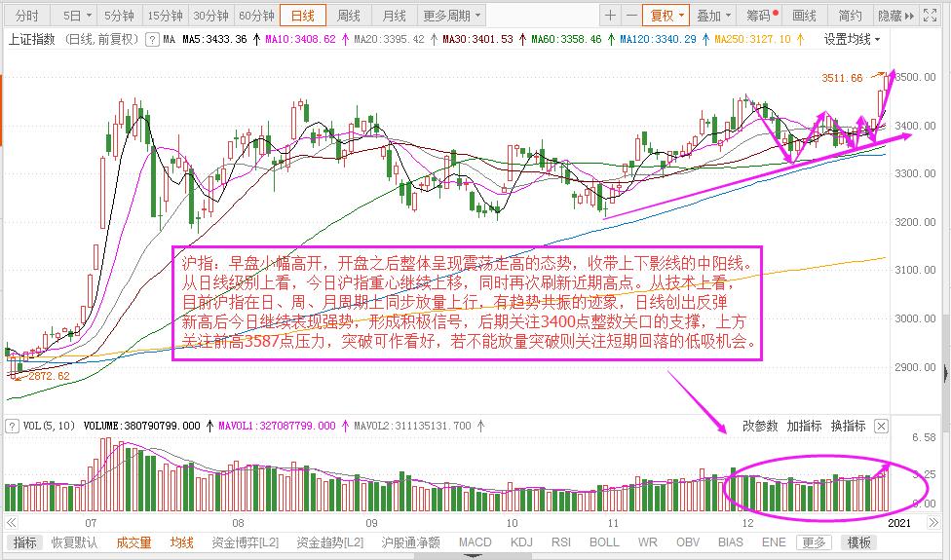Click MA10:3408.62 value label
This screenshot has height=560, width=951.
coord(300,39)
